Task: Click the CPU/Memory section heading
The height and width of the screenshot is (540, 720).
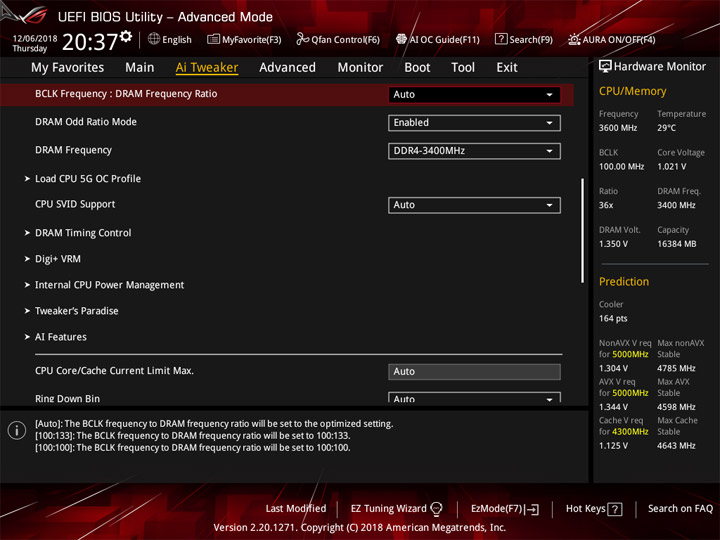Action: point(632,91)
